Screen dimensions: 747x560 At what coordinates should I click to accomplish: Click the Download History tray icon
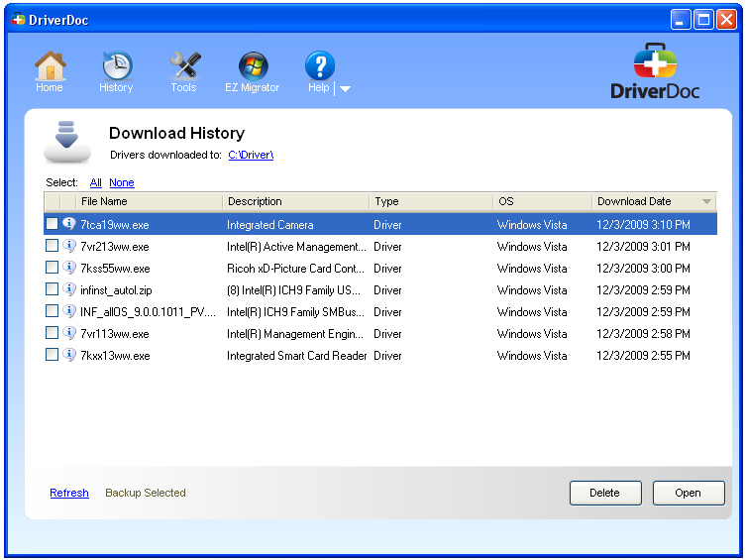coord(67,142)
